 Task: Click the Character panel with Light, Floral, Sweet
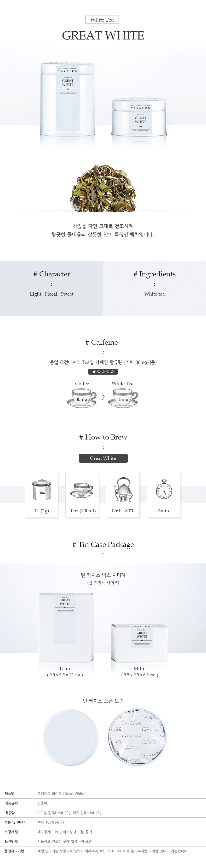click(51, 288)
